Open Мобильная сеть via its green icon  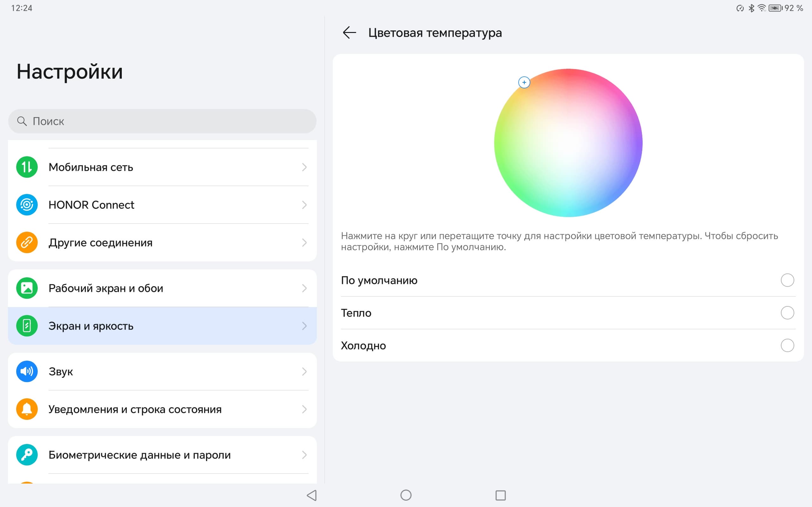27,167
